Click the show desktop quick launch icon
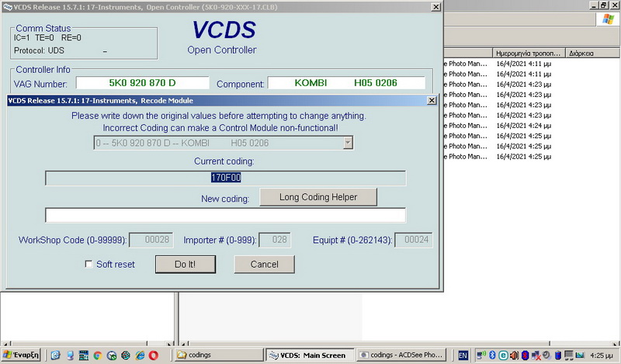The image size is (621, 364). 70,355
